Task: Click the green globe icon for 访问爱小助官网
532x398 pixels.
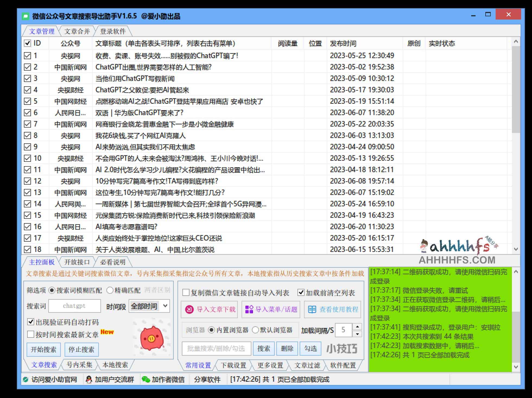Action: click(x=25, y=380)
